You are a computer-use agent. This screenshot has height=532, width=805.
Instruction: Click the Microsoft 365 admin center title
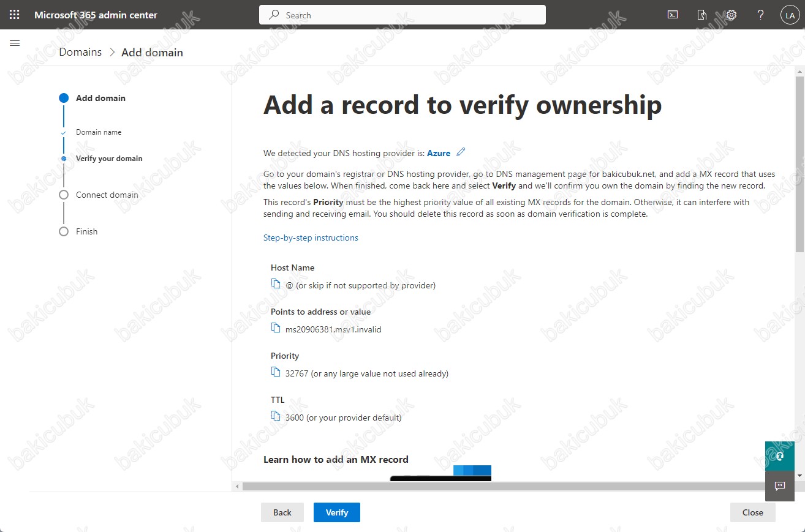[x=96, y=15]
